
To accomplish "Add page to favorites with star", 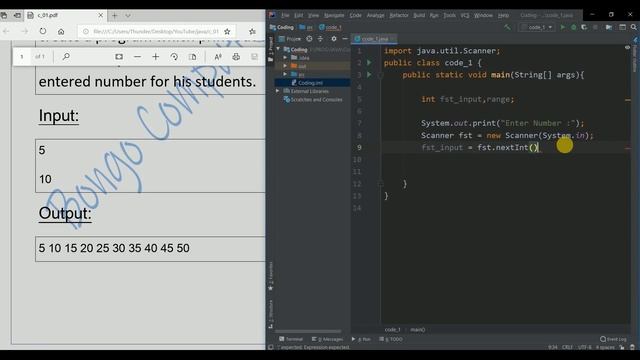I will point(227,31).
